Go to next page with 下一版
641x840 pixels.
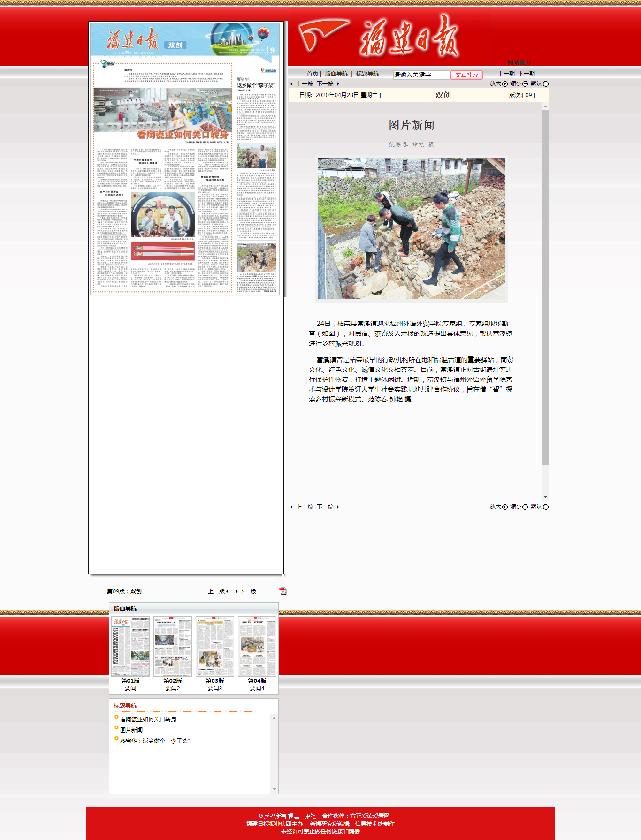click(x=247, y=591)
